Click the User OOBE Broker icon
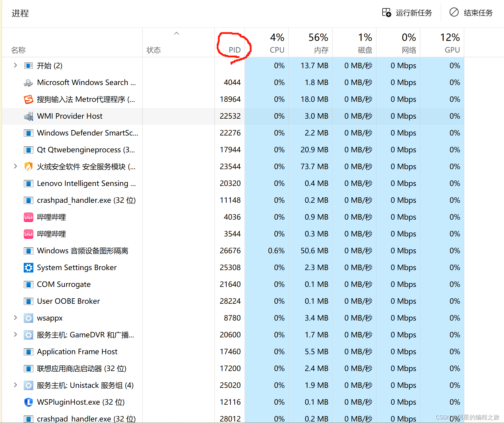Screen dimensions: 504x423 [28, 301]
